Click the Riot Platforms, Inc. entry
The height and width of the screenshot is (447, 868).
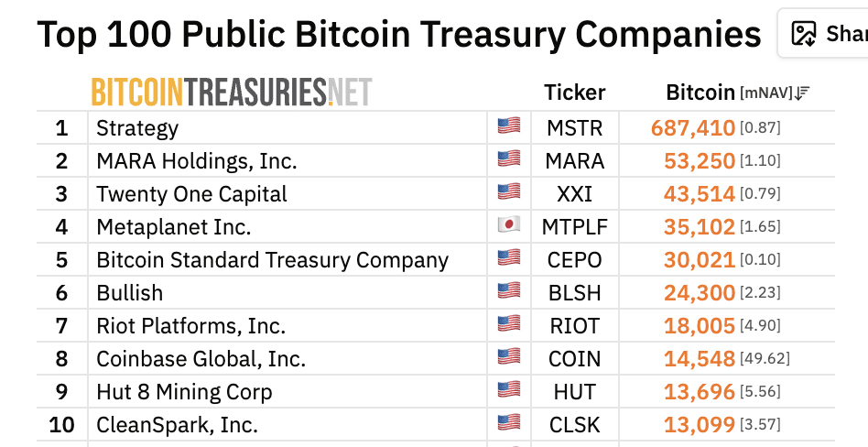coord(190,326)
